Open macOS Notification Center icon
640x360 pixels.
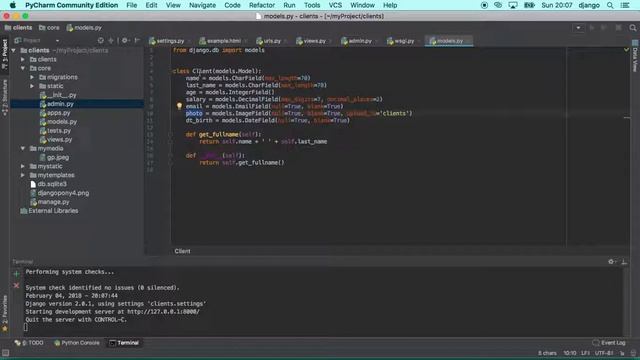pyautogui.click(x=625, y=5)
